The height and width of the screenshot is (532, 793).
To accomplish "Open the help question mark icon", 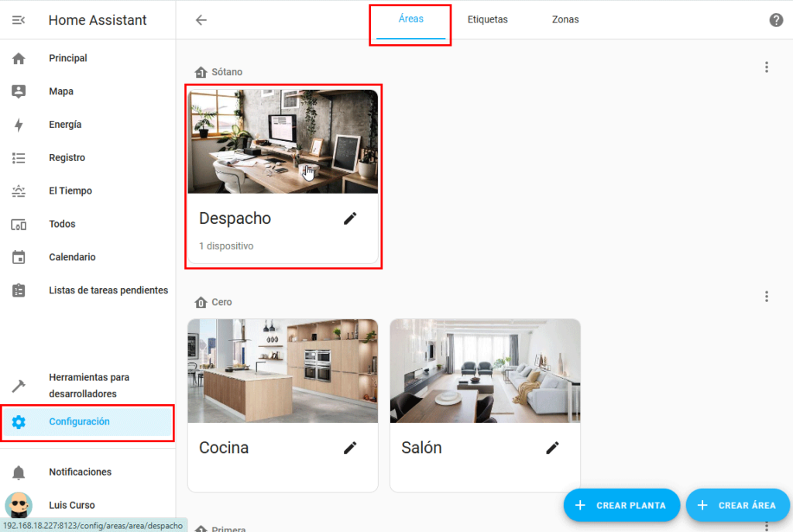I will pos(776,20).
